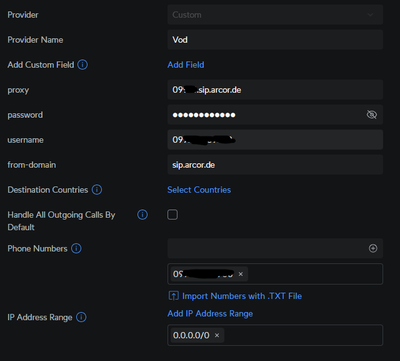The width and height of the screenshot is (400, 361).
Task: Click the Add Field link
Action: tap(186, 65)
